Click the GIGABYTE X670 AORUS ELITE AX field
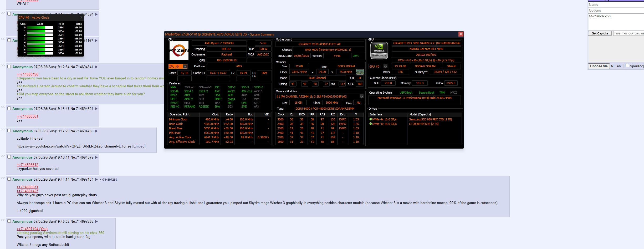Viewport: 644px width, 249px height. click(319, 44)
